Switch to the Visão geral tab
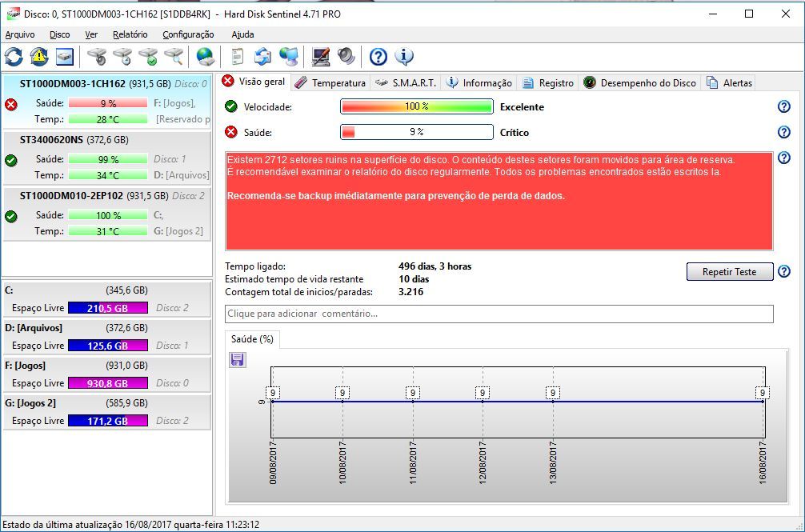Image resolution: width=805 pixels, height=532 pixels. pyautogui.click(x=254, y=82)
